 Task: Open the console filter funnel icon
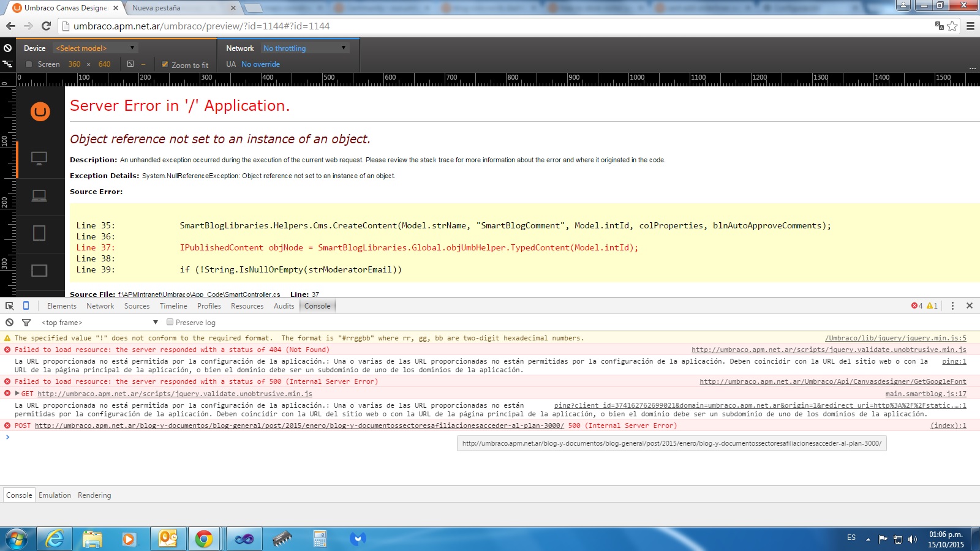pyautogui.click(x=26, y=322)
